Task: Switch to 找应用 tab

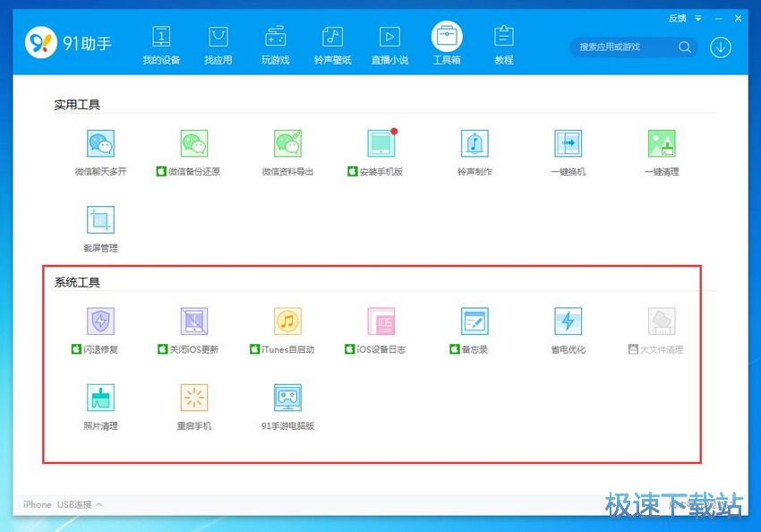Action: tap(218, 46)
